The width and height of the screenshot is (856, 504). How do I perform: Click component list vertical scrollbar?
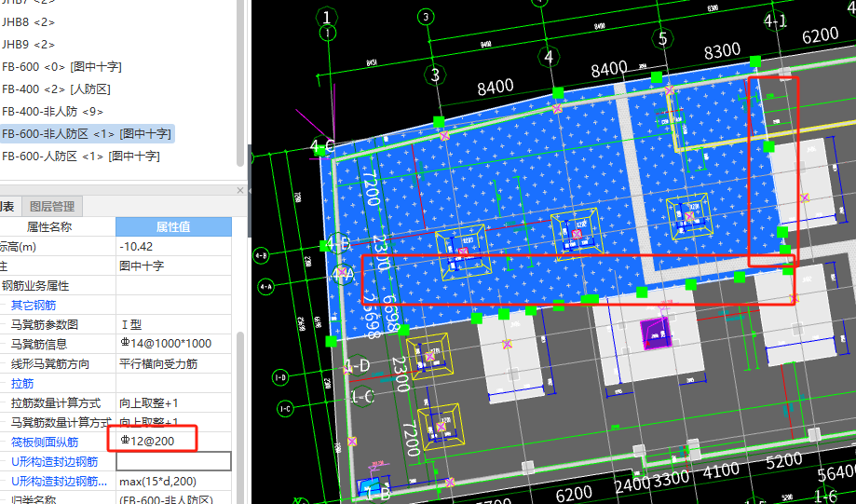click(x=240, y=82)
